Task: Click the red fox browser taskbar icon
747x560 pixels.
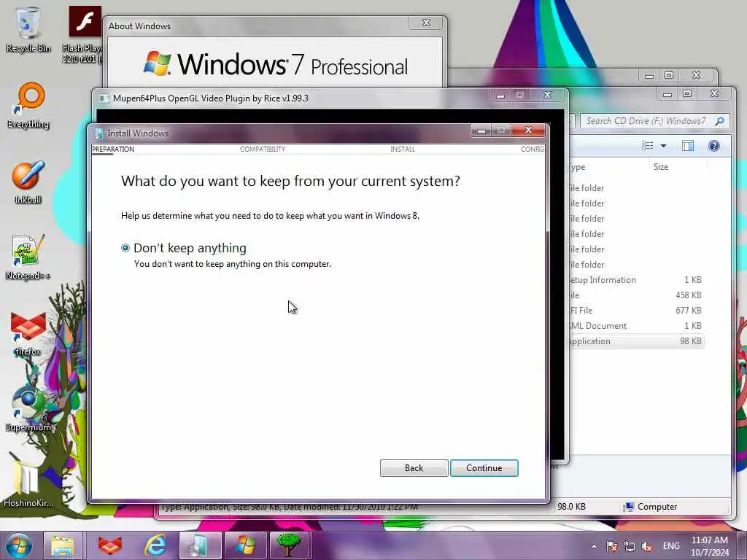Action: (x=110, y=545)
